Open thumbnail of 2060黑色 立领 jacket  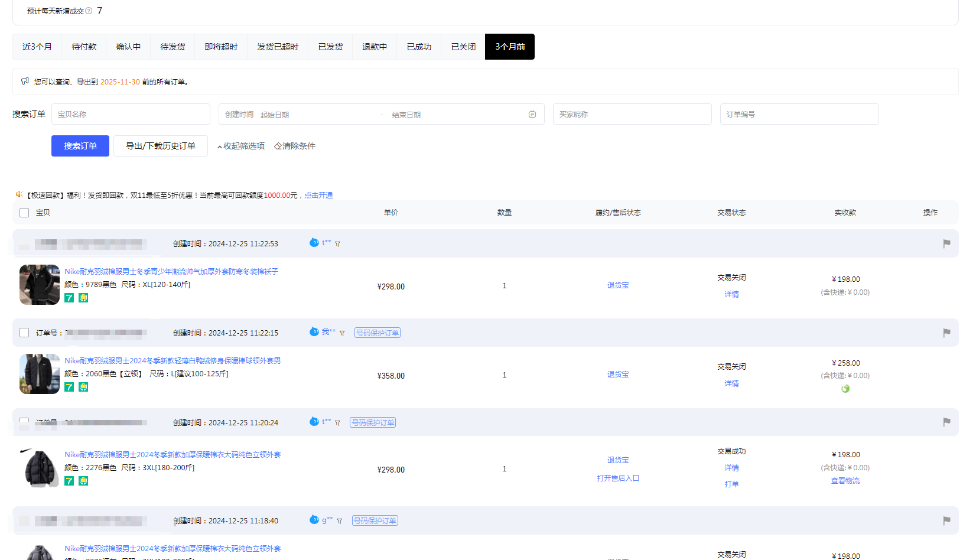pos(40,374)
